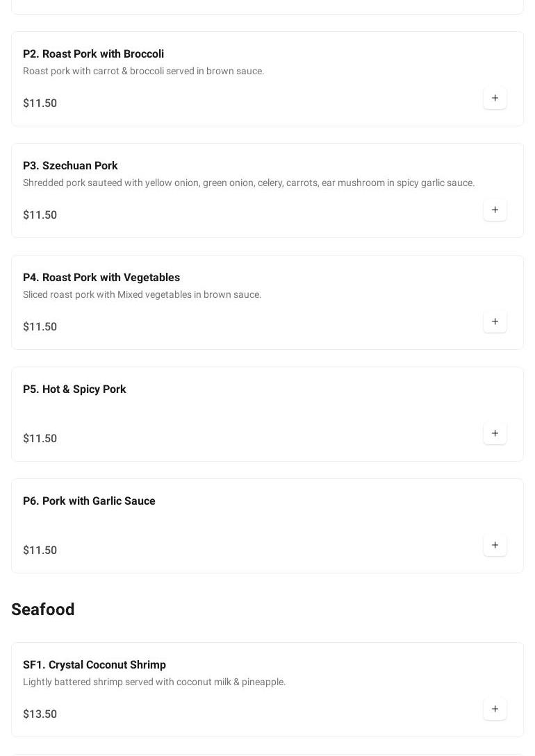Screen dimensions: 535x756
Task: Click the $13.50 price of Crystal Coconut Shrimp
Action: click(40, 714)
